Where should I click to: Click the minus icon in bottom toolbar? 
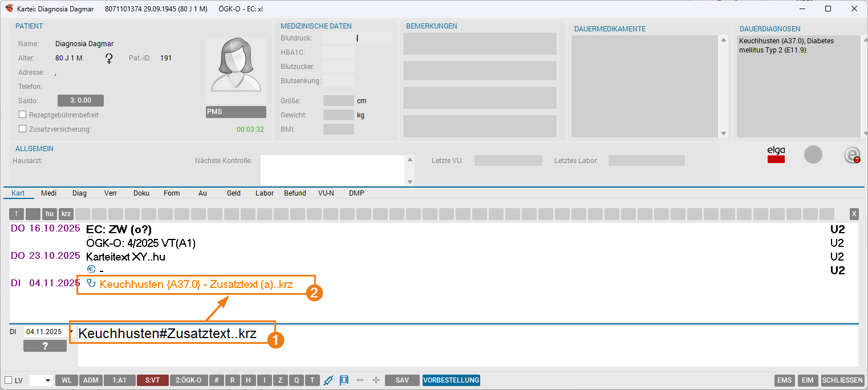point(360,380)
